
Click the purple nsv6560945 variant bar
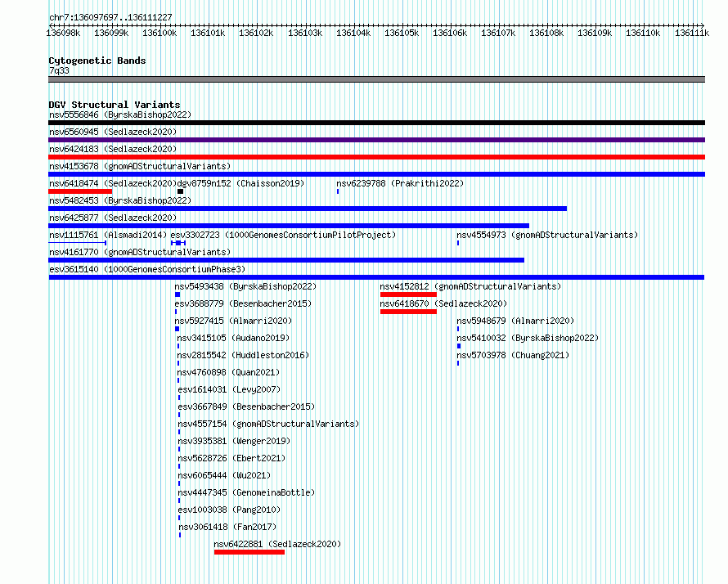click(x=376, y=140)
